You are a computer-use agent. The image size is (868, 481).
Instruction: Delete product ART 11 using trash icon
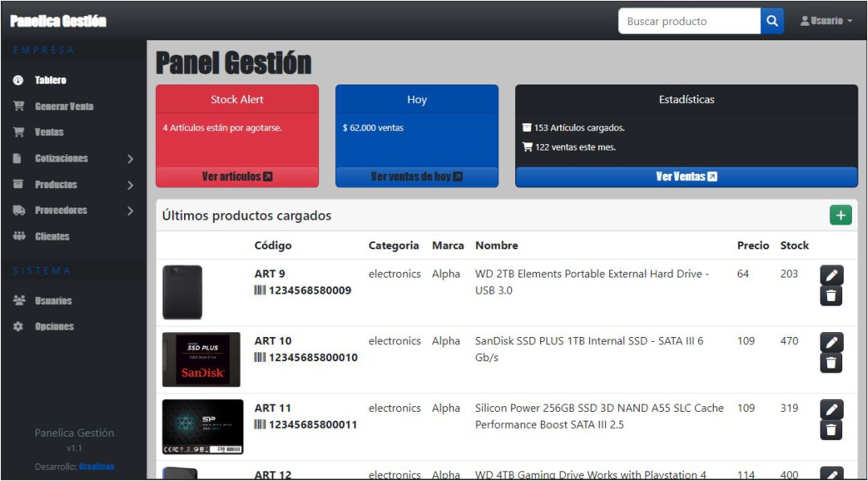[832, 430]
